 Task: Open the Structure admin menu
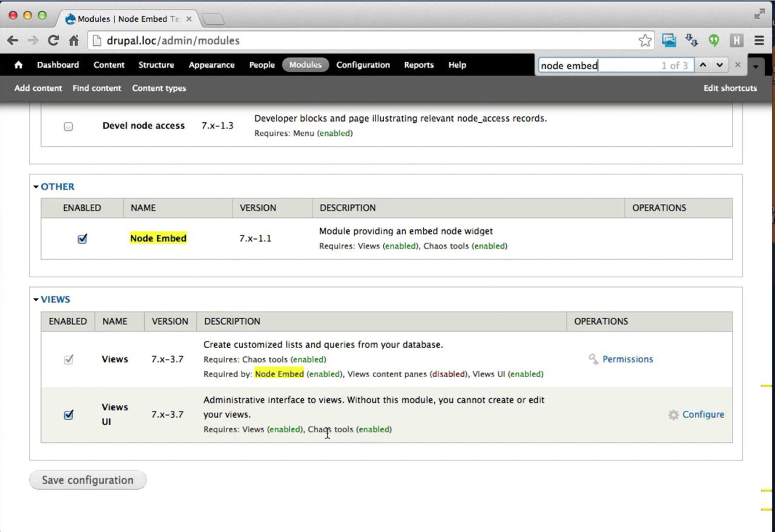point(156,65)
